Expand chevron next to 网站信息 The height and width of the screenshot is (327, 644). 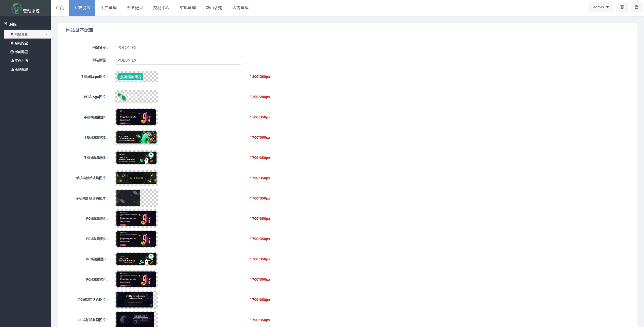tap(46, 34)
